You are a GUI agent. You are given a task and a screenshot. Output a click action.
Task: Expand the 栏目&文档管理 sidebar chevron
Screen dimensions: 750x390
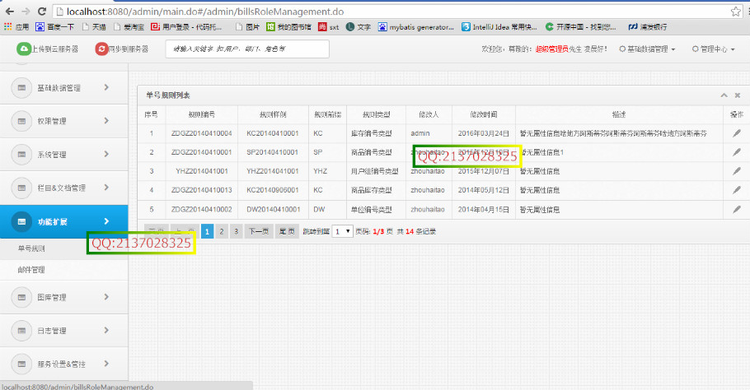[106, 188]
